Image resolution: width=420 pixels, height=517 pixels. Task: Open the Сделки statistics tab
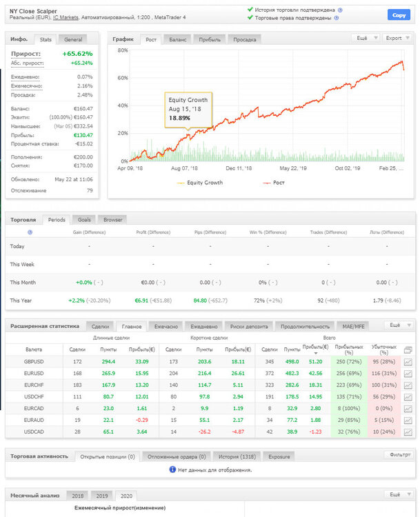click(x=100, y=327)
